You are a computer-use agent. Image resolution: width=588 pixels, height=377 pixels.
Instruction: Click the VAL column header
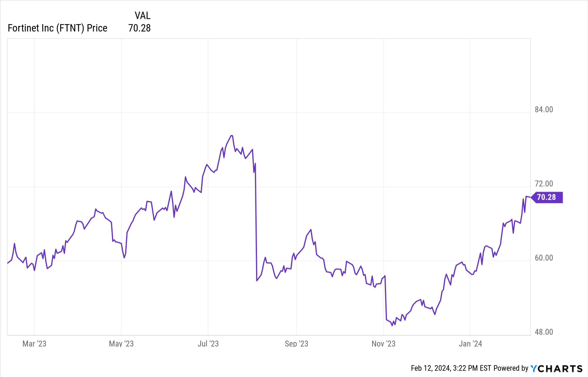(x=143, y=16)
